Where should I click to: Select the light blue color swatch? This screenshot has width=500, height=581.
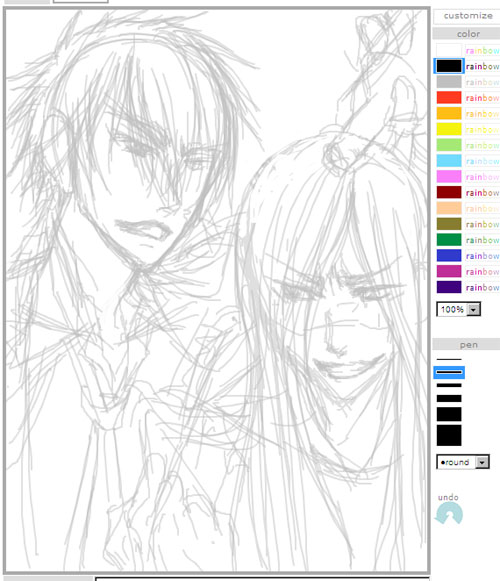(448, 161)
